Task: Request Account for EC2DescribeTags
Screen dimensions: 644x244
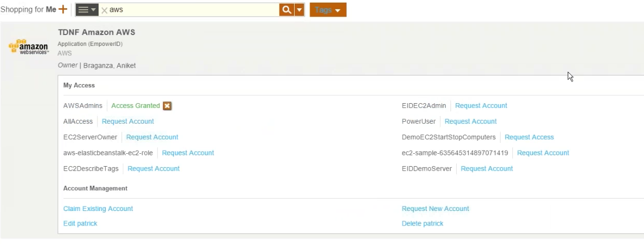Action: tap(154, 169)
